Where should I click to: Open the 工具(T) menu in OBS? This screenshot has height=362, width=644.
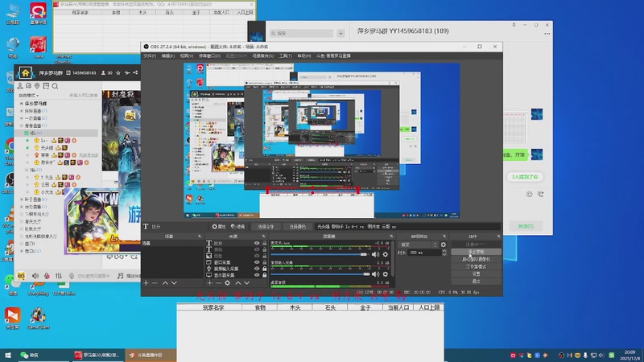point(286,56)
